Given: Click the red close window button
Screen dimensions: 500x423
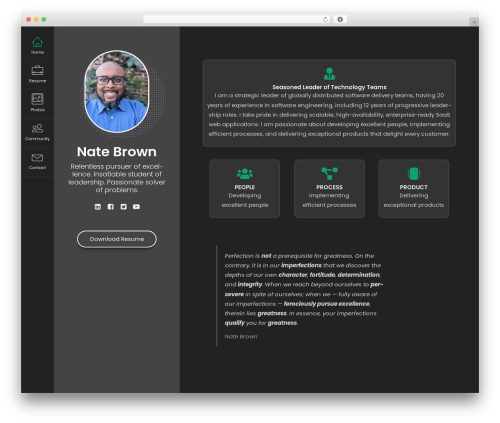Looking at the screenshot, I should [x=29, y=19].
